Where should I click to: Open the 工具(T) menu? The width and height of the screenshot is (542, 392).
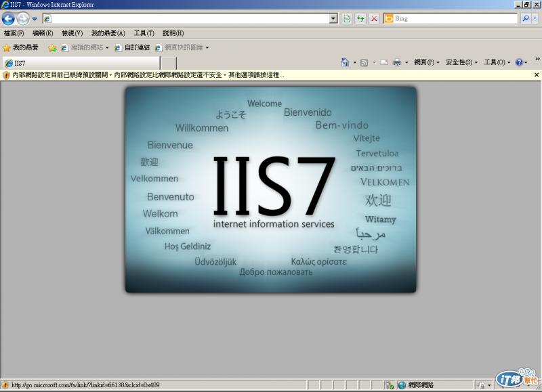(x=144, y=33)
